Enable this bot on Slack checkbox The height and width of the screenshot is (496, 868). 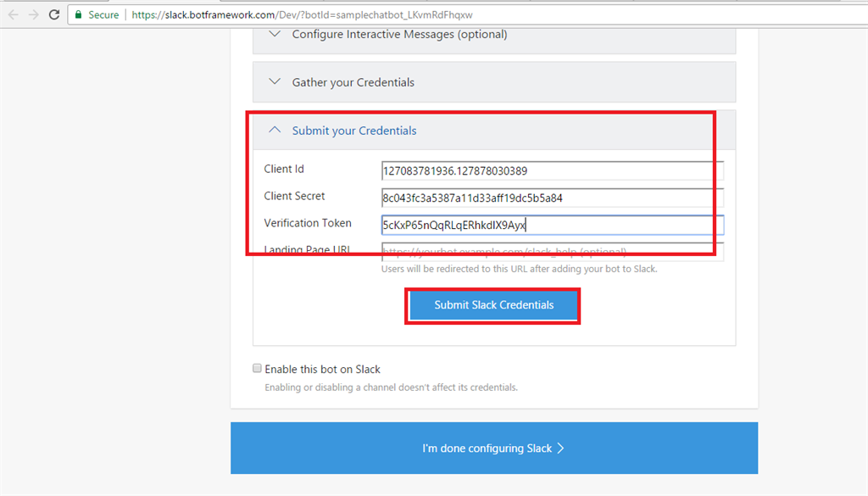[x=257, y=369]
